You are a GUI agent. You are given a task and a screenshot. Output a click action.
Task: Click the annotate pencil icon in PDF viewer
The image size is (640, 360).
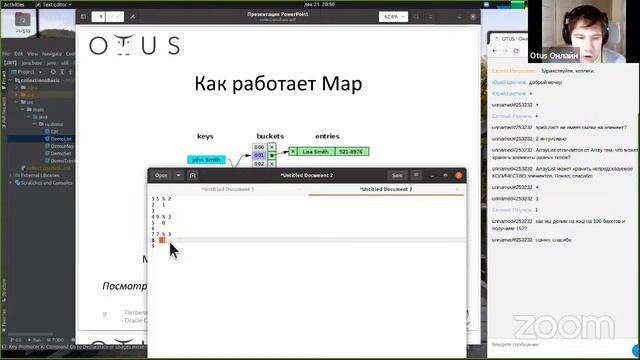point(132,17)
